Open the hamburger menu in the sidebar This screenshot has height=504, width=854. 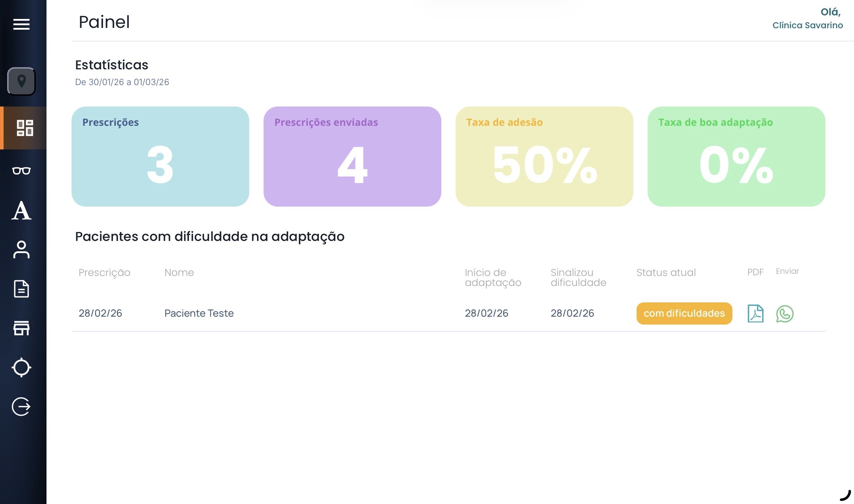pos(21,24)
